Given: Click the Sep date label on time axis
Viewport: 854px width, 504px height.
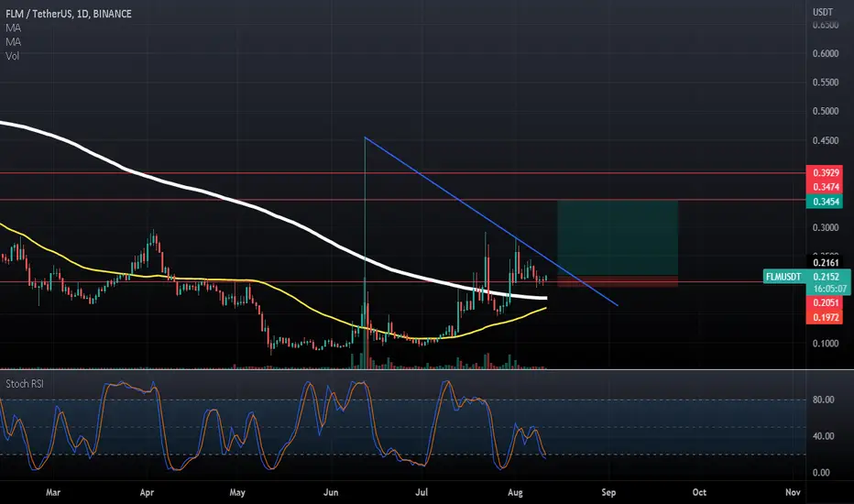Looking at the screenshot, I should [x=608, y=493].
